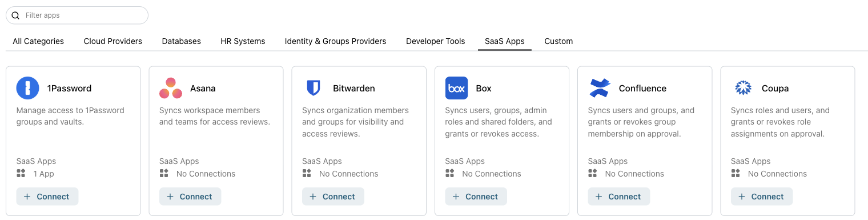Click the connections grid icon on Box card
The image size is (868, 220).
coord(449,173)
